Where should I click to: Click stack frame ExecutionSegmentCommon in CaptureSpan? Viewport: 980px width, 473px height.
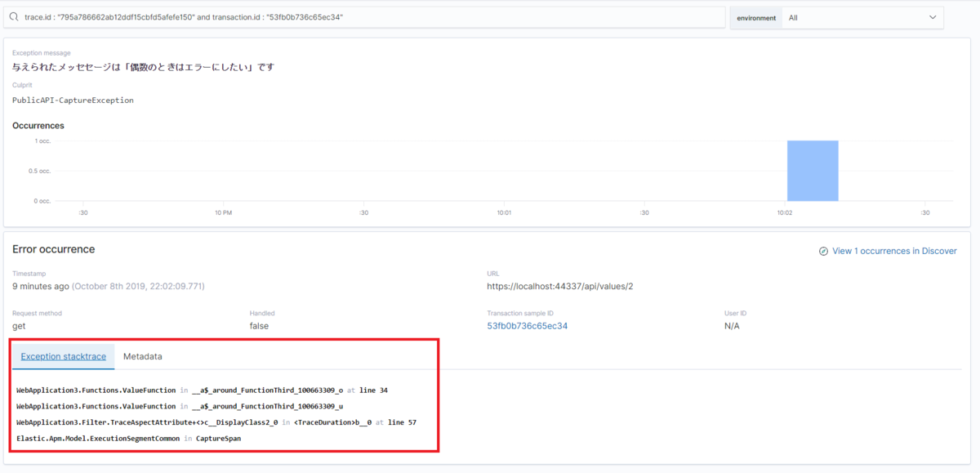click(128, 439)
